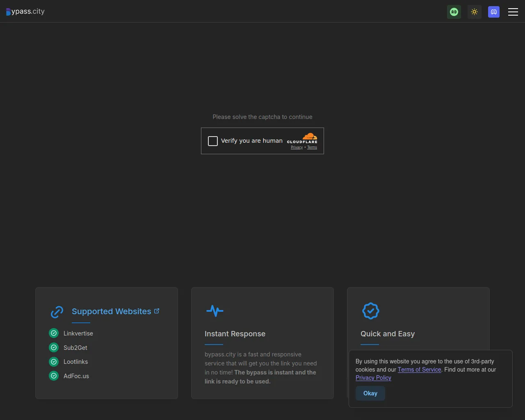Click the Cloudflare logo
The height and width of the screenshot is (420, 525).
(x=302, y=138)
